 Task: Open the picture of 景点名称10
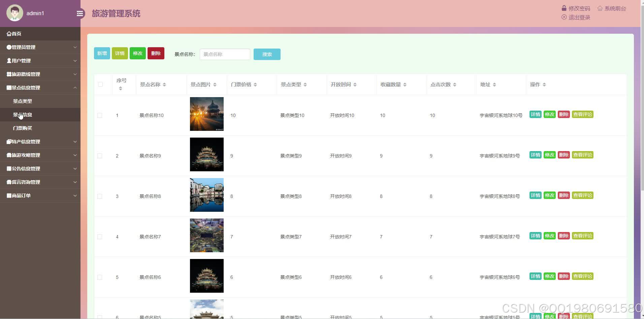click(x=207, y=114)
